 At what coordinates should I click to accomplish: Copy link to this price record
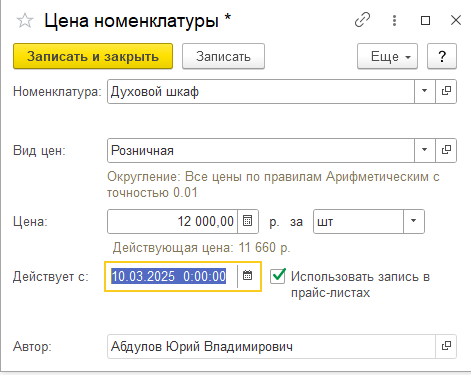click(x=362, y=20)
